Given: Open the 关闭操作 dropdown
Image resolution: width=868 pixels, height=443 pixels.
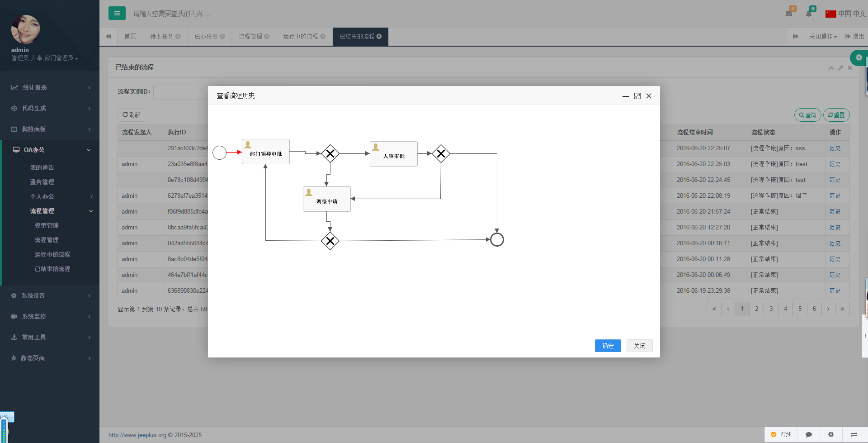Looking at the screenshot, I should [x=823, y=37].
